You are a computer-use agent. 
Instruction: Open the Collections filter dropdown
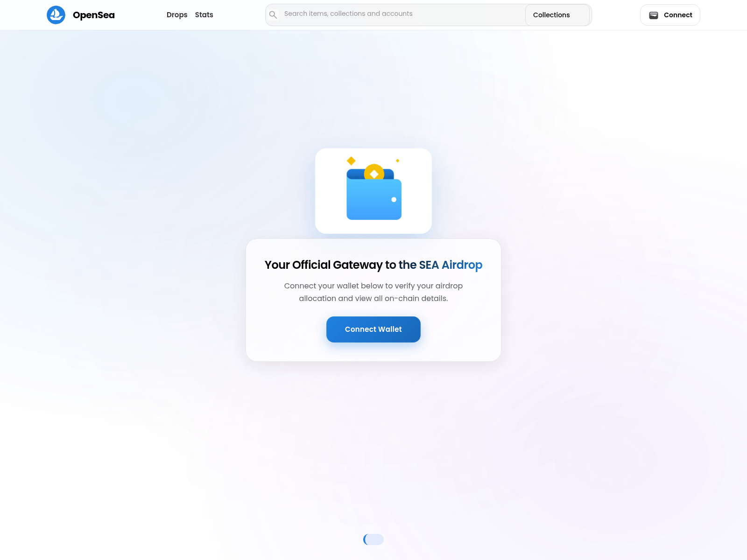click(557, 15)
